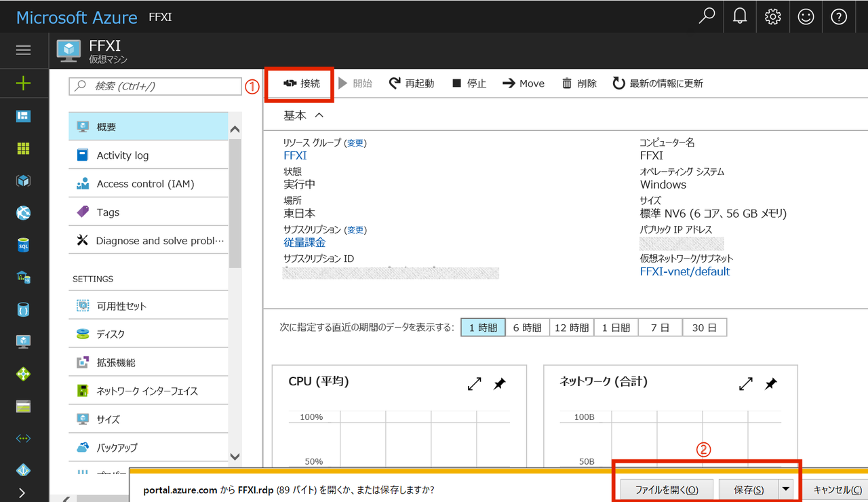Open the load balancers diamond icon
The width and height of the screenshot is (868, 502).
24,374
